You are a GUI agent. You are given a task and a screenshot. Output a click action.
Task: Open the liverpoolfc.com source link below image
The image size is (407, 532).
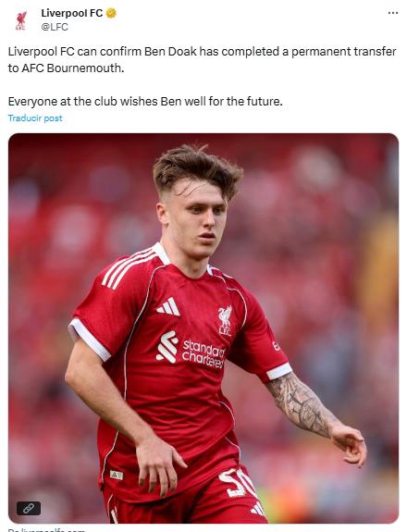pos(46,530)
